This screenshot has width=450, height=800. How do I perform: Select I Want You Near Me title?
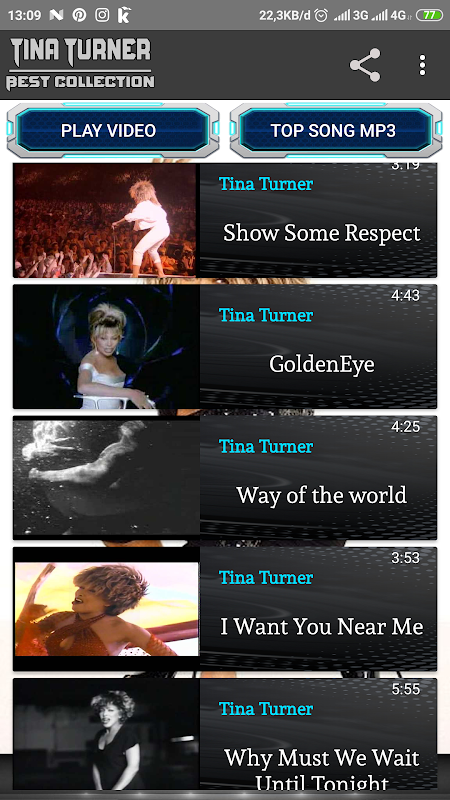[321, 626]
